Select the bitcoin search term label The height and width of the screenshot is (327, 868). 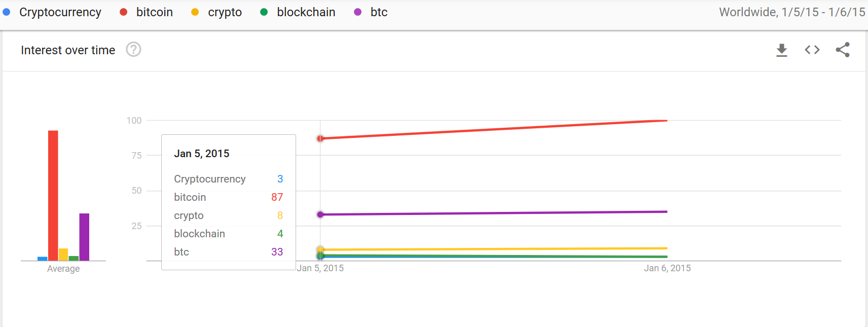(155, 12)
